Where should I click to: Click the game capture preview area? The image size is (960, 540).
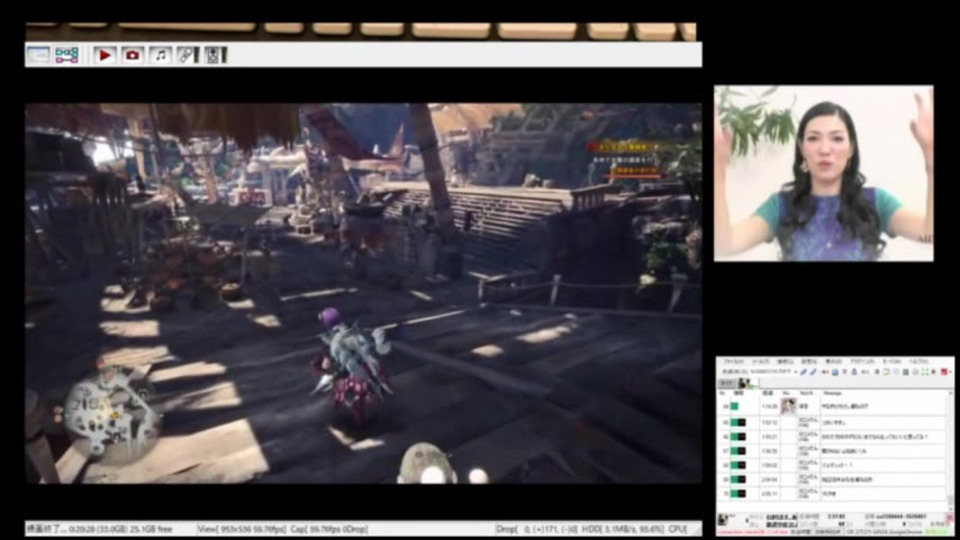pos(363,293)
